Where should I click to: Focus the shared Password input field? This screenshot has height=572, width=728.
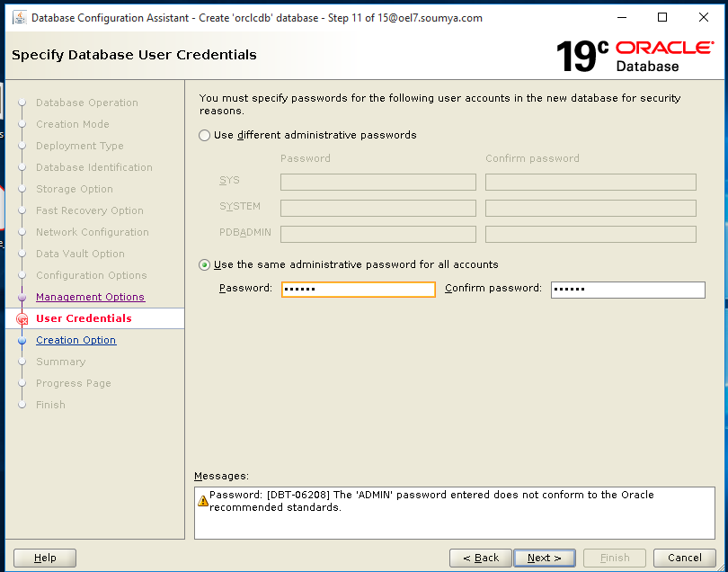click(358, 290)
